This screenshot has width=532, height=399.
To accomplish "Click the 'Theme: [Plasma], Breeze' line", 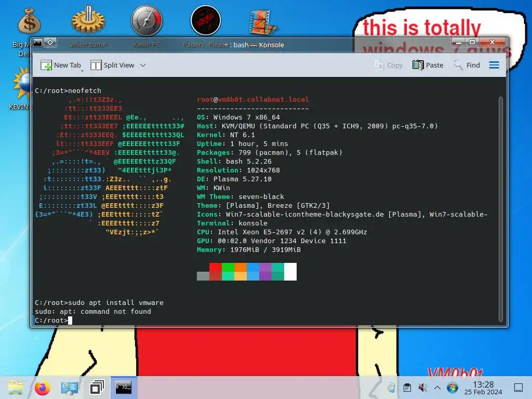I will click(263, 205).
